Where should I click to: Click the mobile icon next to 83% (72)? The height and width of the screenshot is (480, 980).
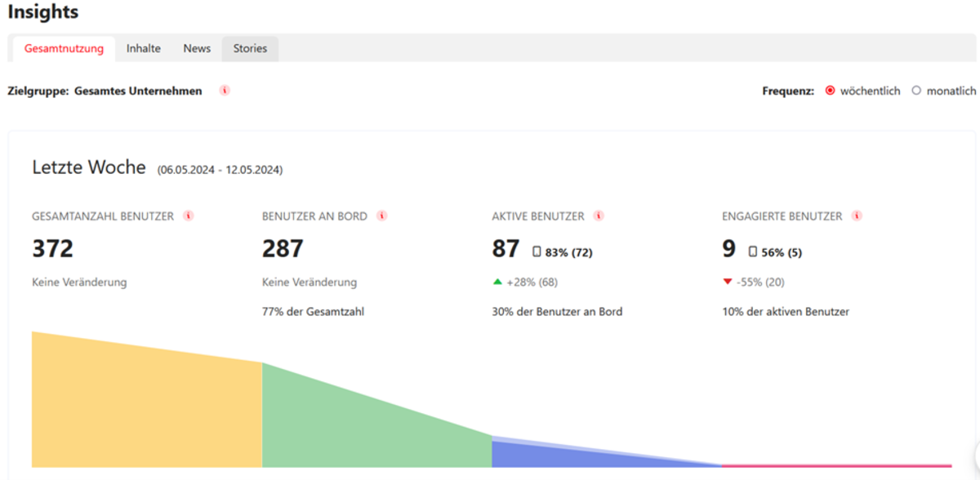pyautogui.click(x=537, y=252)
